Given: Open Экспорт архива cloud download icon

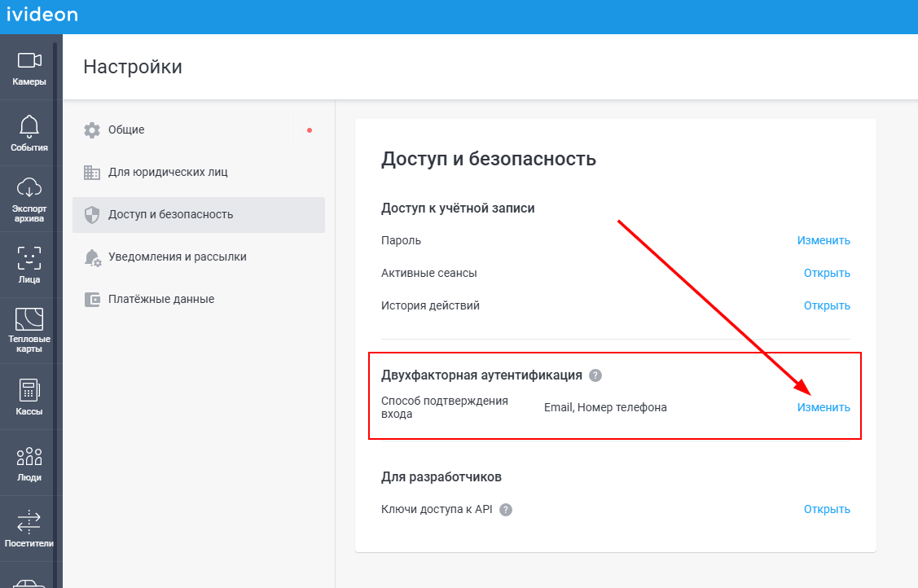Looking at the screenshot, I should point(29,187).
